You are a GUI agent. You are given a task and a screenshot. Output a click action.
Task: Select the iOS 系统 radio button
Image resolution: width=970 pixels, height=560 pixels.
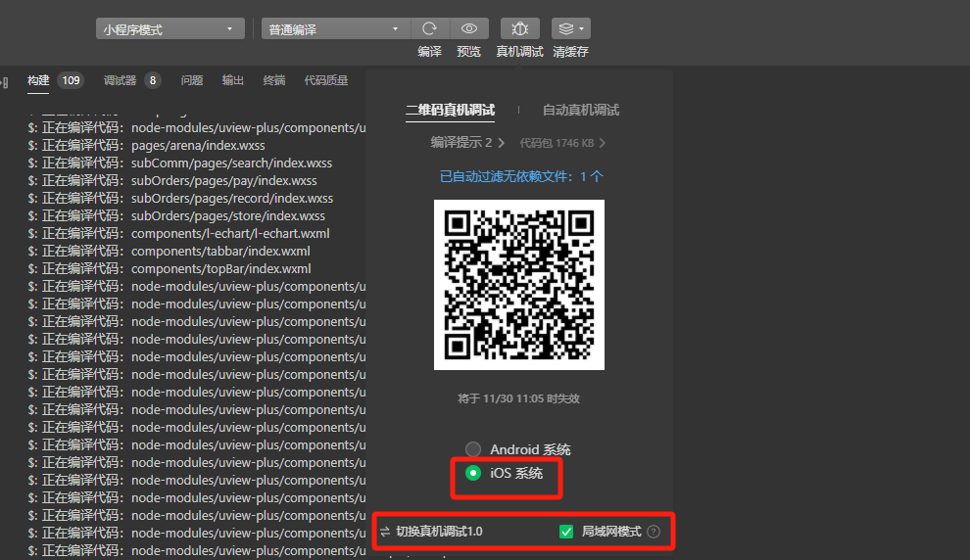473,473
